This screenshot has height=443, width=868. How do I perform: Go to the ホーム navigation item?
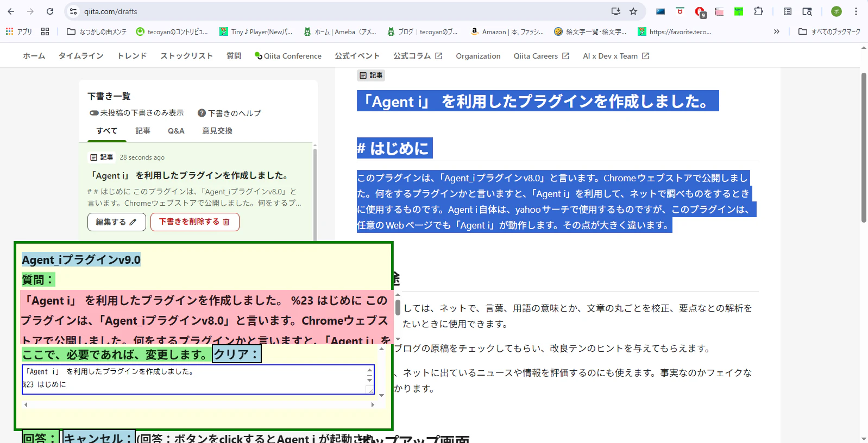tap(34, 56)
